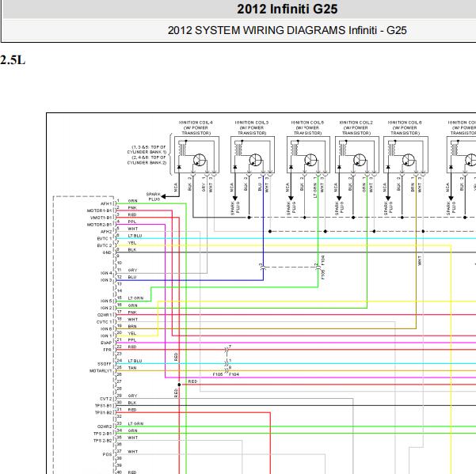The image size is (476, 474).
Task: Click the "TPS 2-B1" pin label
Action: coord(103,434)
